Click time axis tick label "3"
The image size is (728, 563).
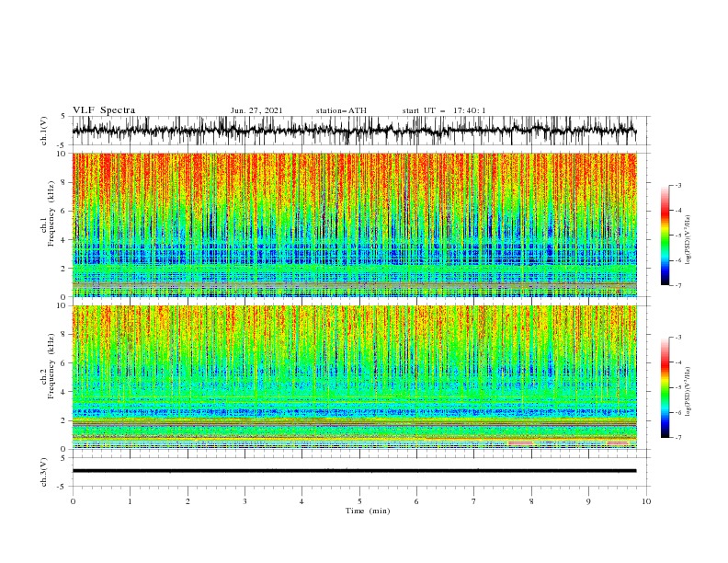coord(245,501)
